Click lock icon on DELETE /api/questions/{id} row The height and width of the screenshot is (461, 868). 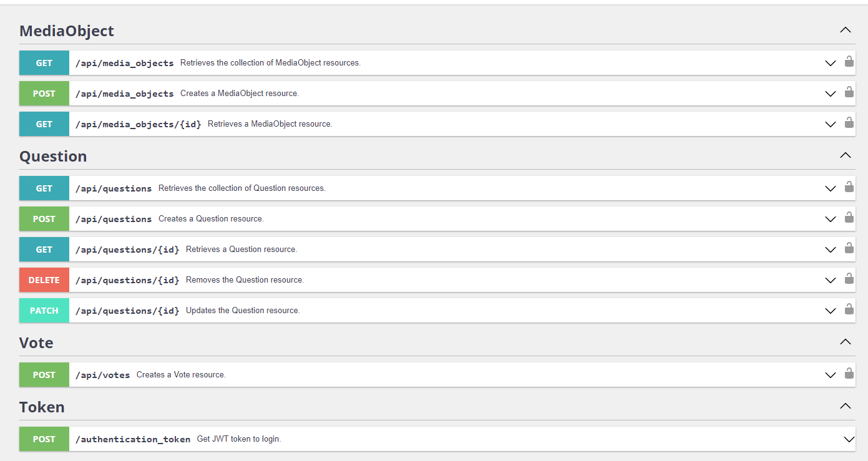pos(849,278)
